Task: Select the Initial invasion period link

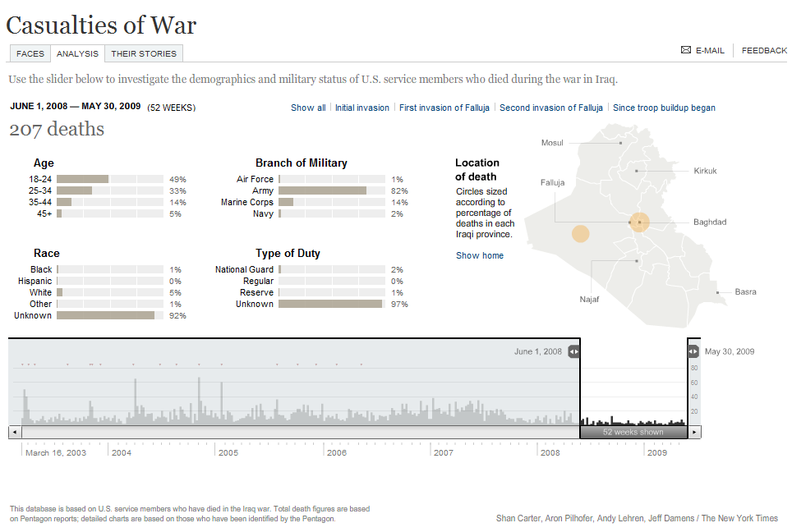Action: [362, 108]
